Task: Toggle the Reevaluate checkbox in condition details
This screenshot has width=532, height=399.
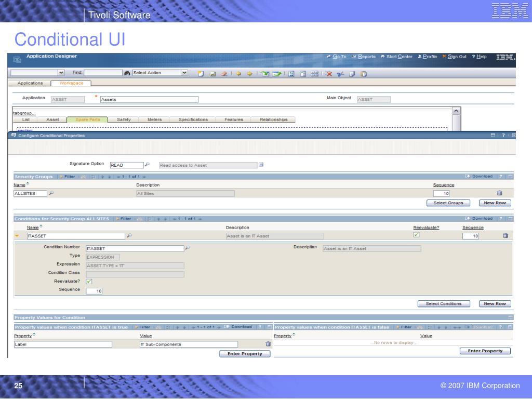Action: click(x=89, y=281)
